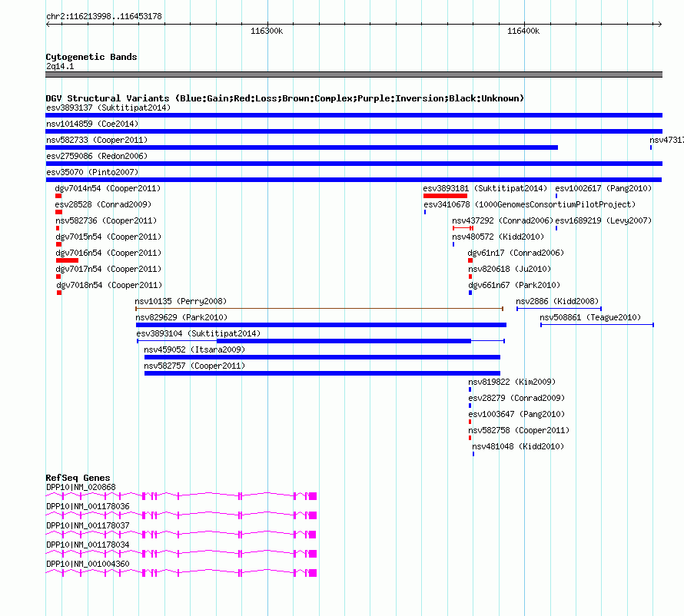Click the red line under nsv437292 (Conrad2006)
Image resolution: width=684 pixels, height=616 pixels.
[x=463, y=228]
